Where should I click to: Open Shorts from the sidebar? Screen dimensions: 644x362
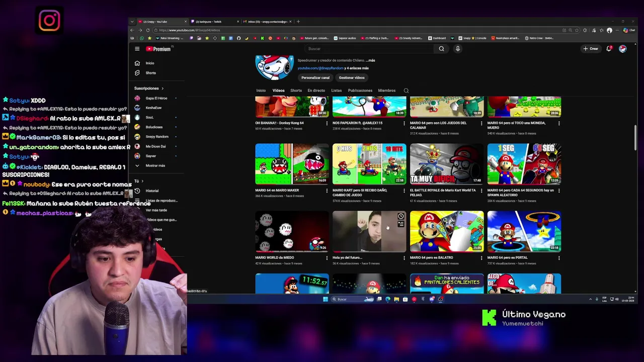150,73
